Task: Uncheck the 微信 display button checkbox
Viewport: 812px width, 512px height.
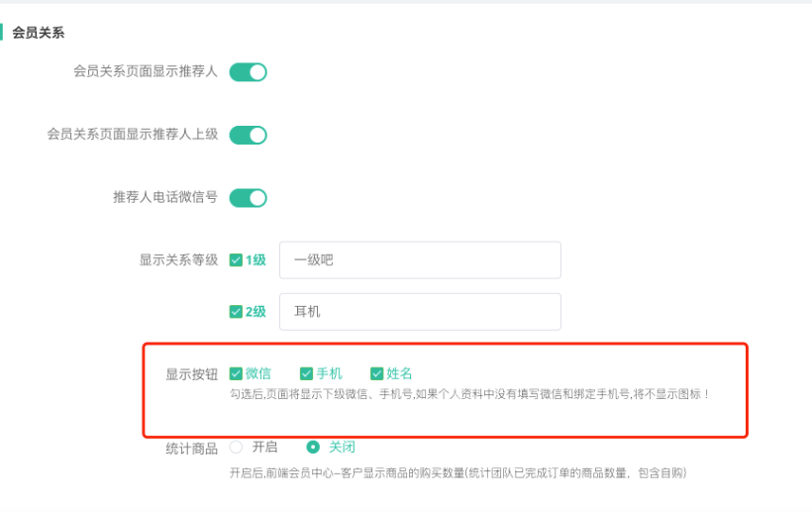Action: [x=236, y=373]
